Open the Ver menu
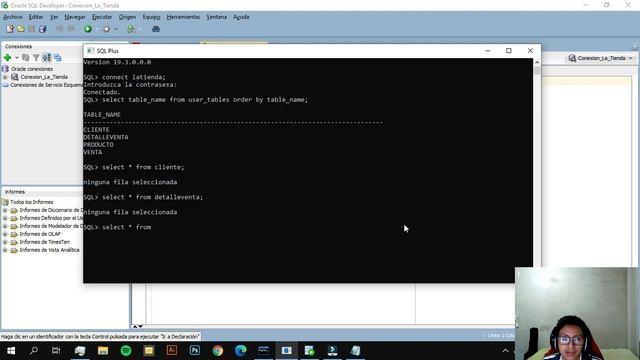Screen dimensions: 640x360 [x=54, y=17]
